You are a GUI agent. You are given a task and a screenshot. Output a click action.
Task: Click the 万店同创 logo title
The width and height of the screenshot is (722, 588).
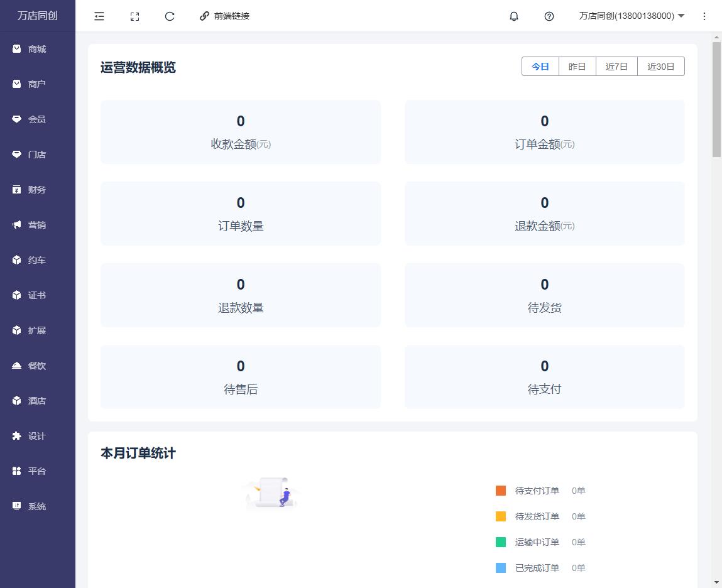[x=38, y=16]
